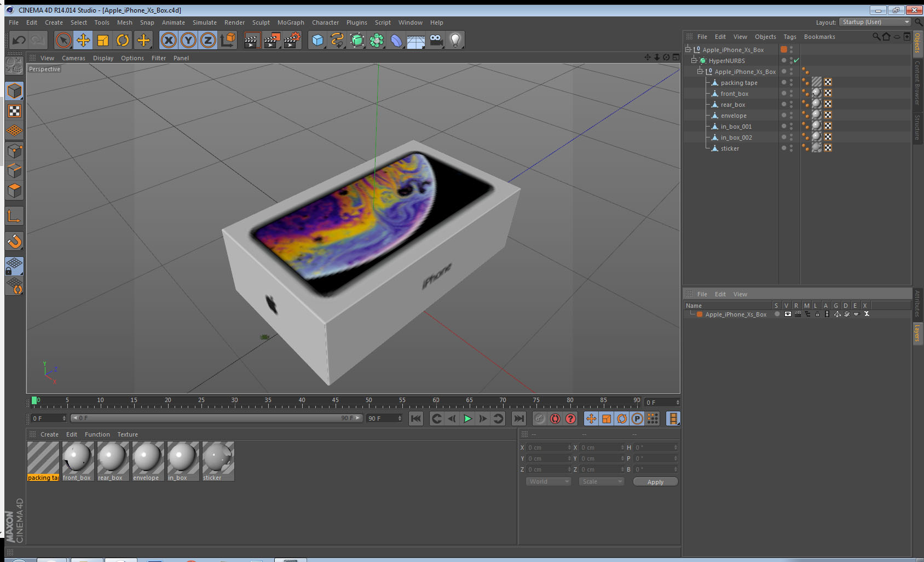924x562 pixels.
Task: Open viewport Cameras menu
Action: tap(73, 58)
